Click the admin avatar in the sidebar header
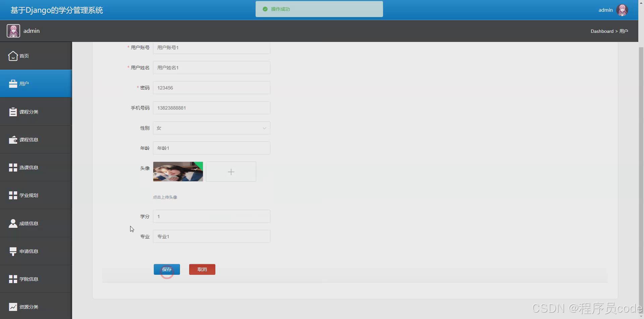Screen dimensions: 644x319 point(13,31)
